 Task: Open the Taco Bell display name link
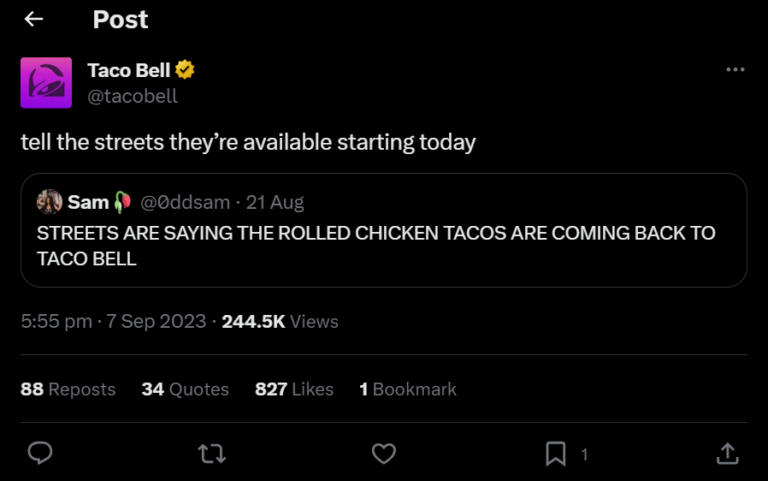[128, 70]
